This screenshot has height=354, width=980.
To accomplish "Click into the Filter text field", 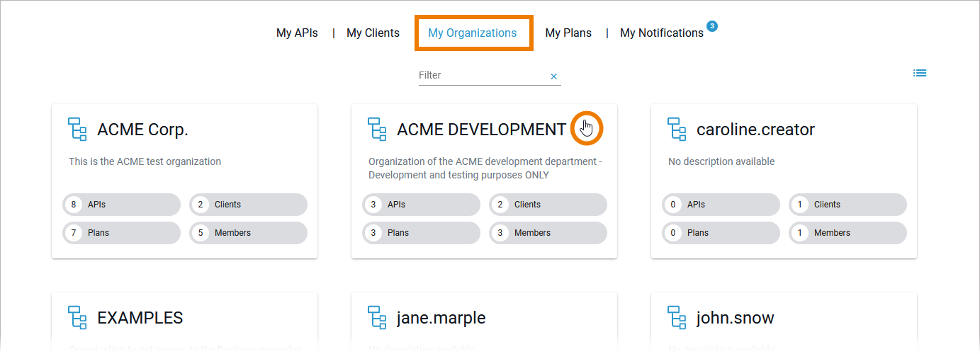I will click(x=482, y=75).
